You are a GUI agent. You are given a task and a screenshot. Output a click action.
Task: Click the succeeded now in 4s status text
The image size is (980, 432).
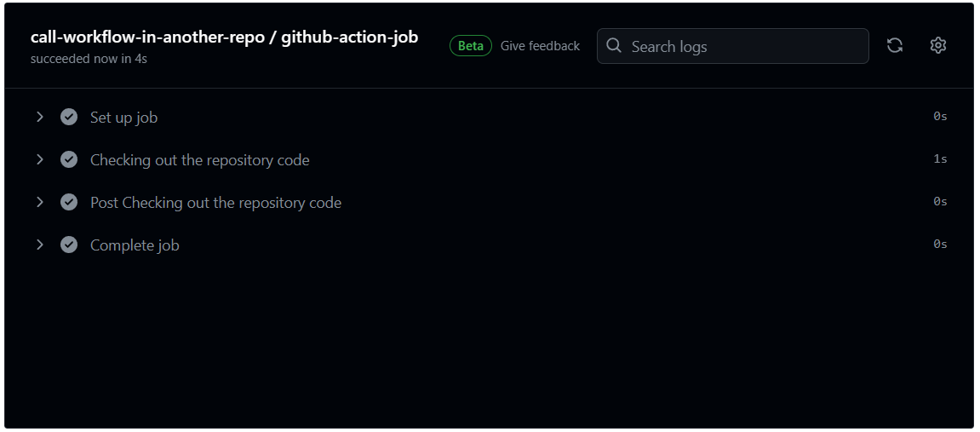point(89,60)
